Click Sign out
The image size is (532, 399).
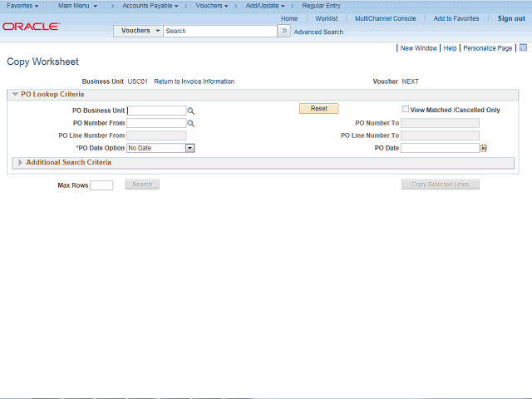511,18
